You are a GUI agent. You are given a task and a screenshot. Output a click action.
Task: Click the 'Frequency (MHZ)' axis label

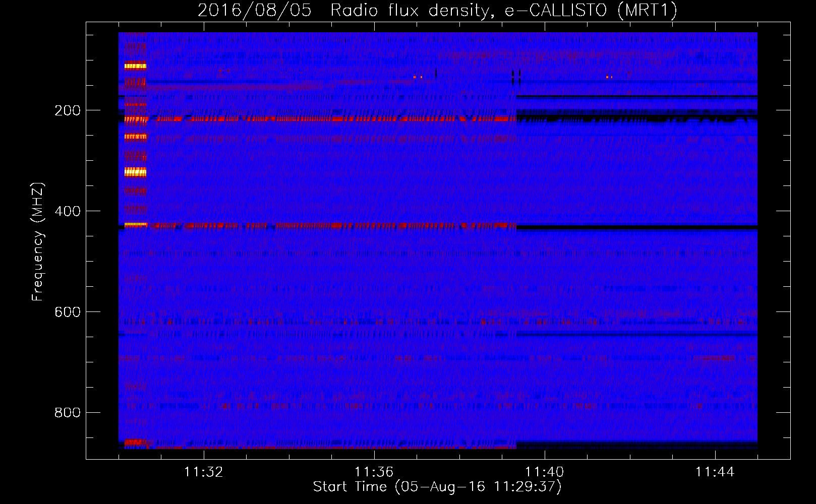click(38, 241)
